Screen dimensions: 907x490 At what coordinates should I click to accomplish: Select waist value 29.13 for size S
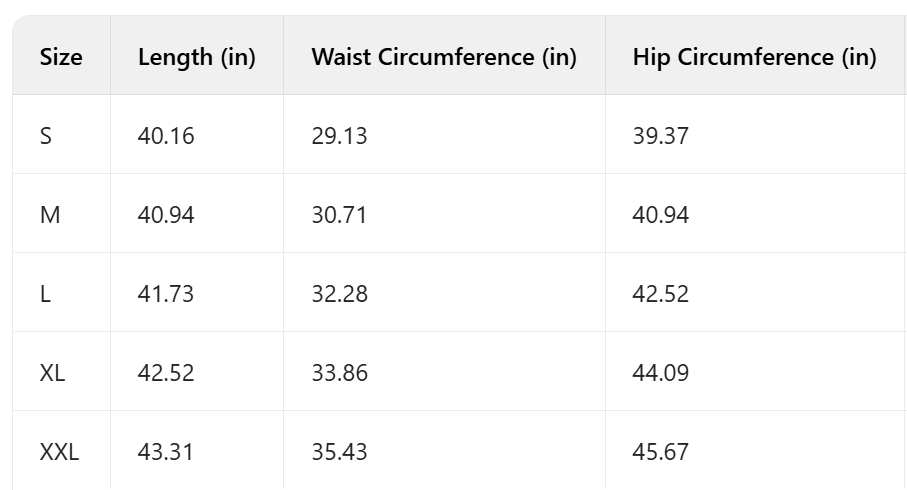pyautogui.click(x=339, y=136)
